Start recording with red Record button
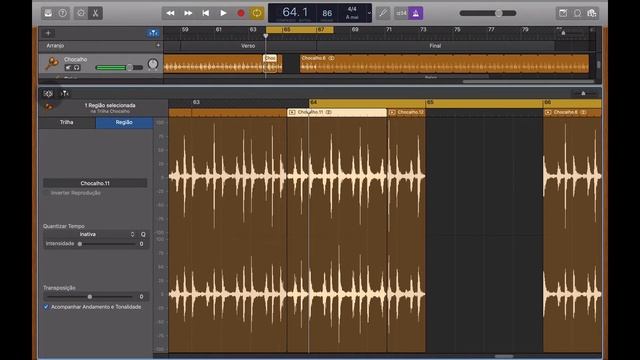 240,13
